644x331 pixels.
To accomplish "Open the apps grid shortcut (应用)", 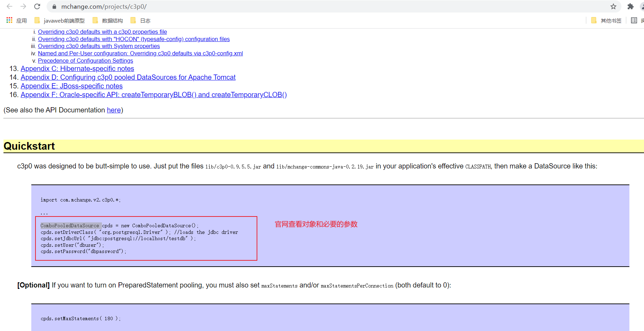I will coord(16,21).
